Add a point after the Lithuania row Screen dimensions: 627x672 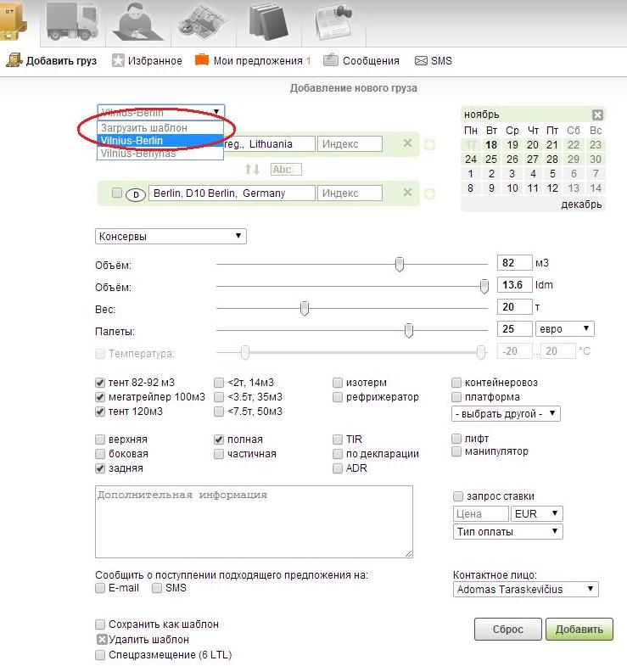(x=429, y=144)
